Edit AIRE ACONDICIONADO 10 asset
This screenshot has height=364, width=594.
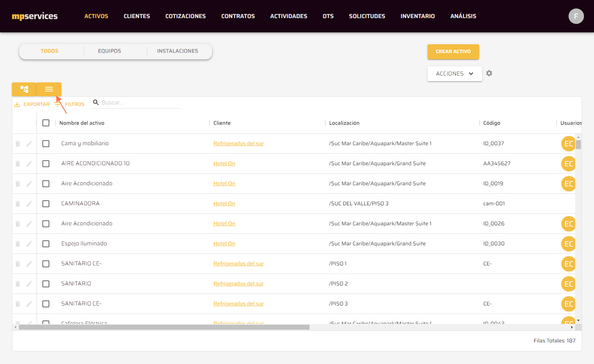click(29, 164)
